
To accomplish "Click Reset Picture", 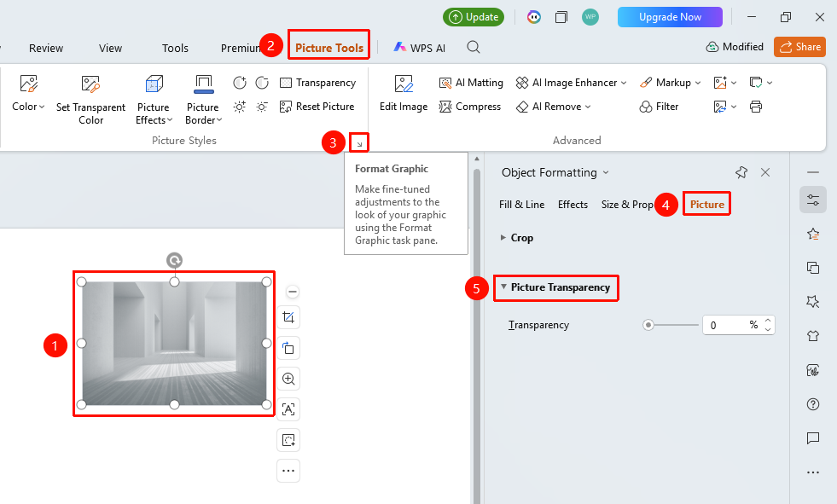I will tap(317, 107).
